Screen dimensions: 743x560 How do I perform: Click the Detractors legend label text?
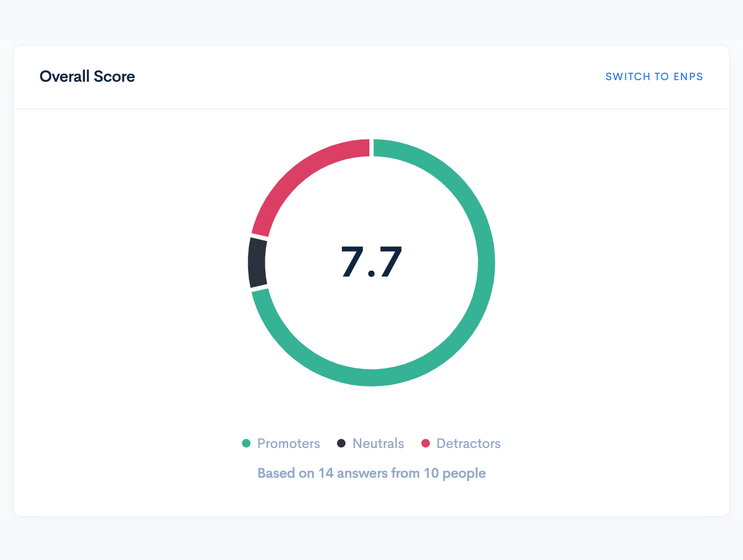(468, 443)
